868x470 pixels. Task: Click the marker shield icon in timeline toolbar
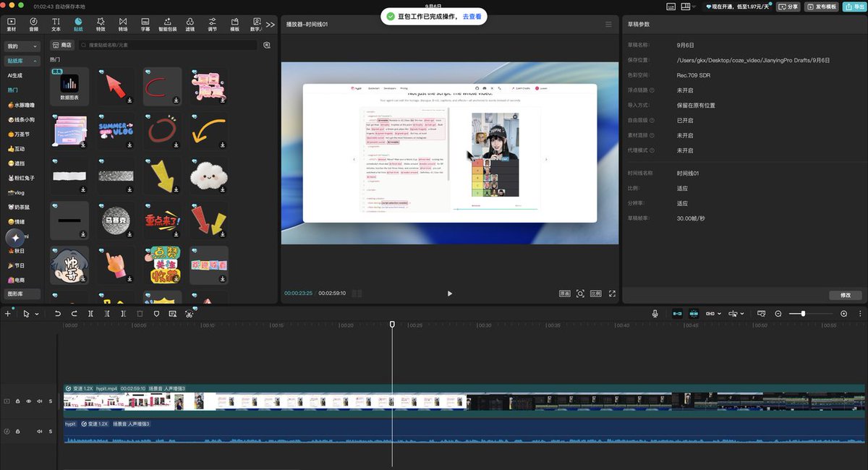pos(156,314)
